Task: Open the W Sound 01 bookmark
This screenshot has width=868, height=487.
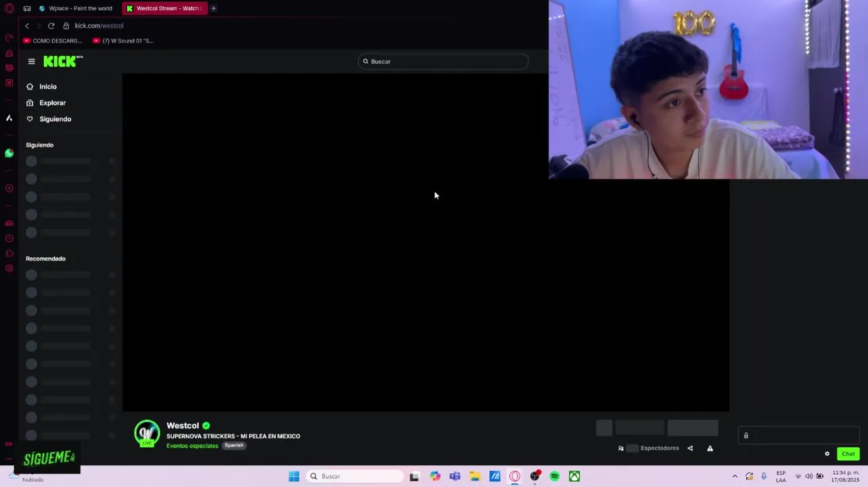Action: 123,41
